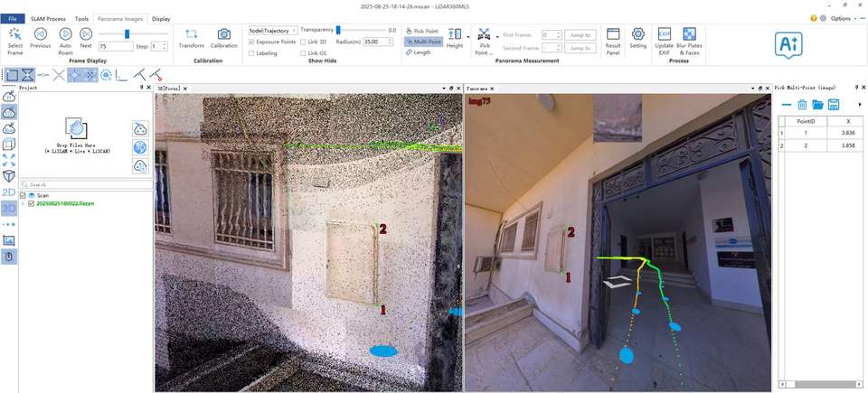The image size is (868, 393).
Task: Click the Select Frame tool
Action: [15, 41]
